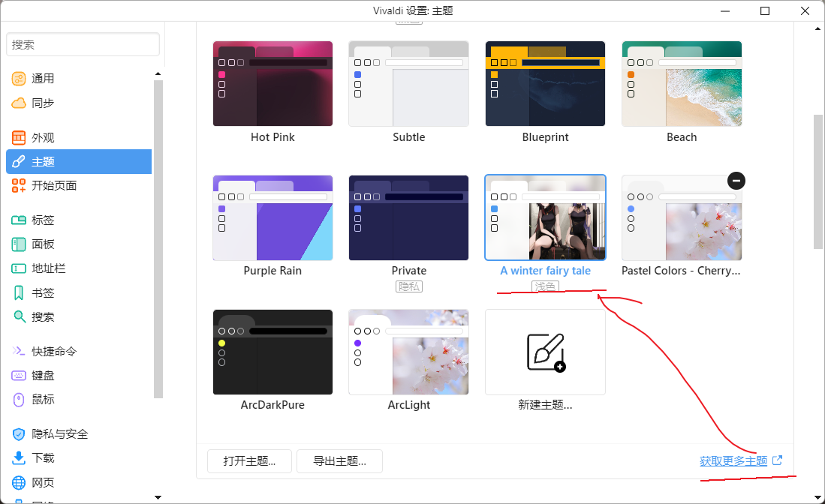Select the Private theme preview

(409, 217)
